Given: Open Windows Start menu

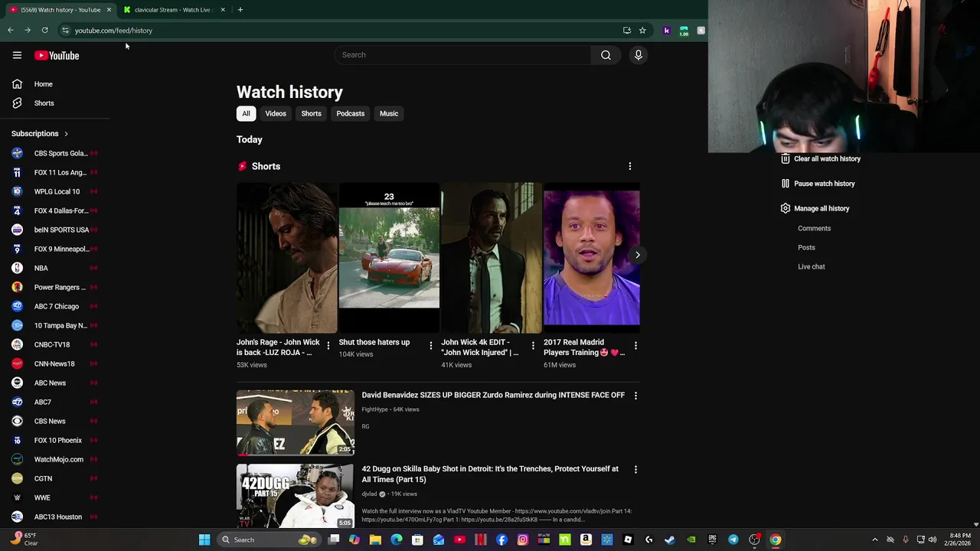Looking at the screenshot, I should click(x=204, y=540).
